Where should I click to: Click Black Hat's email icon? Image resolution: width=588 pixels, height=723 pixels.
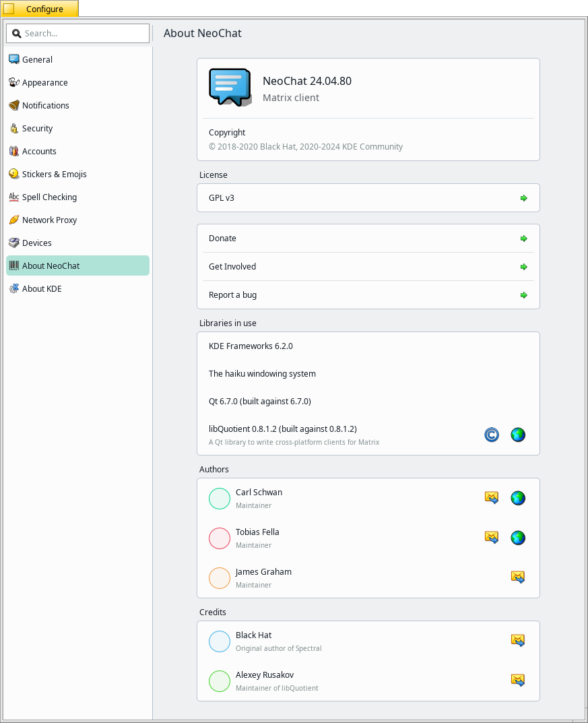tap(517, 641)
